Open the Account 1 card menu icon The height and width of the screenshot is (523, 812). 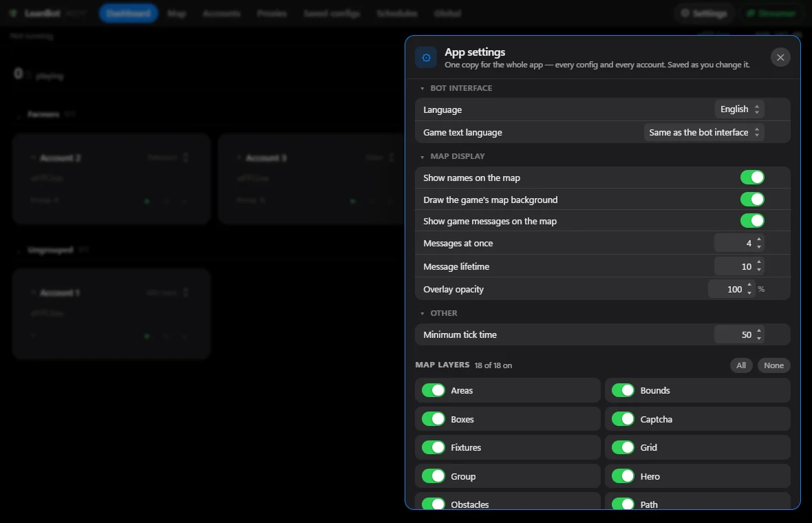[x=186, y=292]
